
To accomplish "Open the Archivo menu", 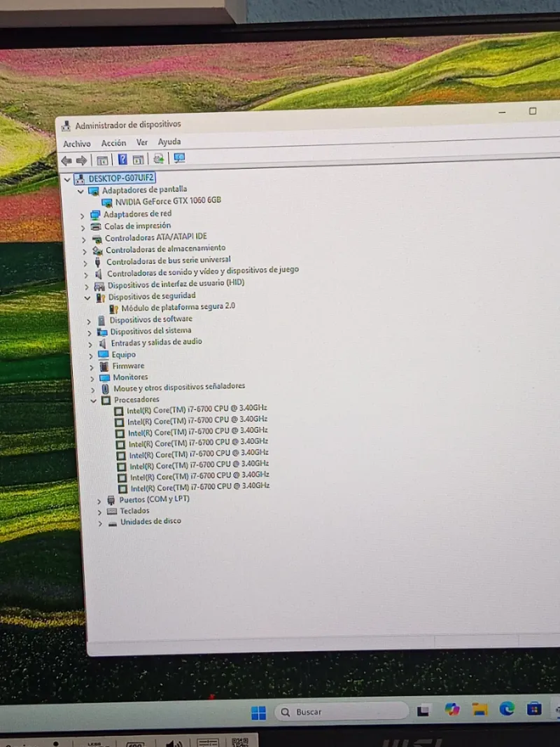I will pos(77,144).
